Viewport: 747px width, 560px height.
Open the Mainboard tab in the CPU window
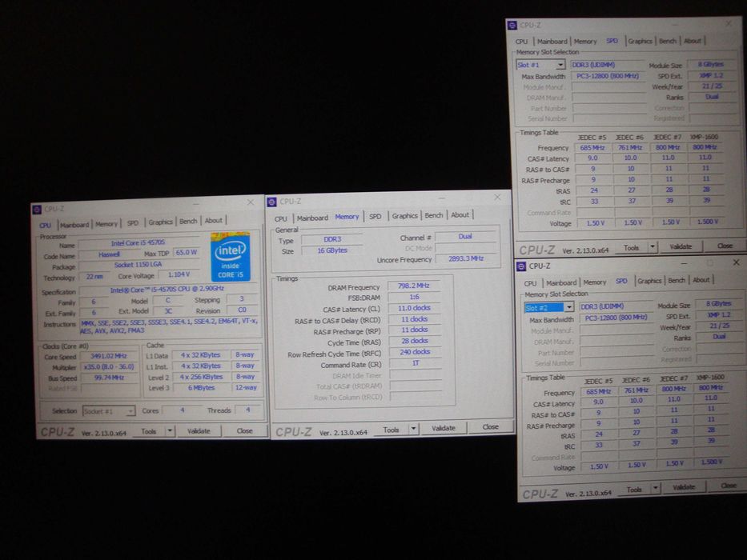click(74, 225)
